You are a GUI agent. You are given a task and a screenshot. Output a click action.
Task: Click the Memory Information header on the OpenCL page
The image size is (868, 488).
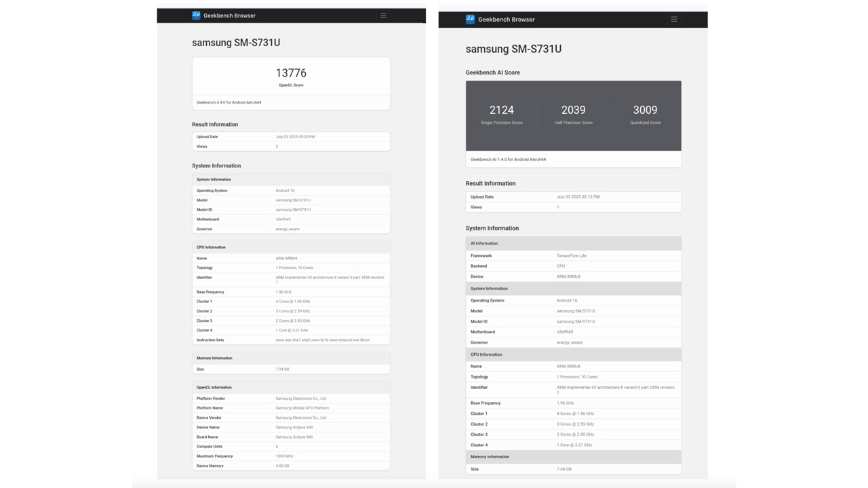click(214, 359)
